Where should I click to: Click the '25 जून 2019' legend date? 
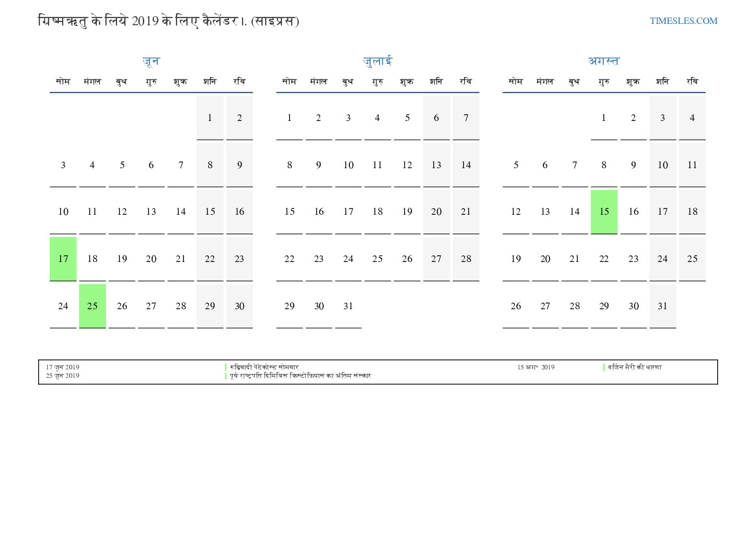coord(63,376)
